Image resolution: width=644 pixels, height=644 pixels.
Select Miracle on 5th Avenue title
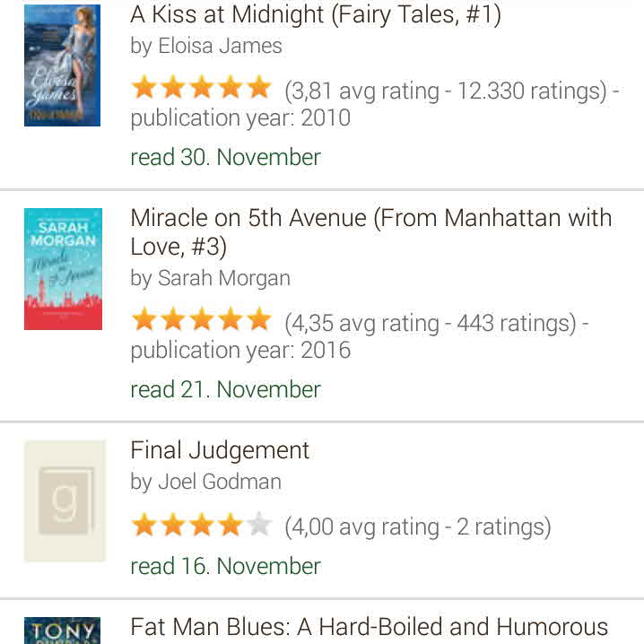(x=370, y=231)
